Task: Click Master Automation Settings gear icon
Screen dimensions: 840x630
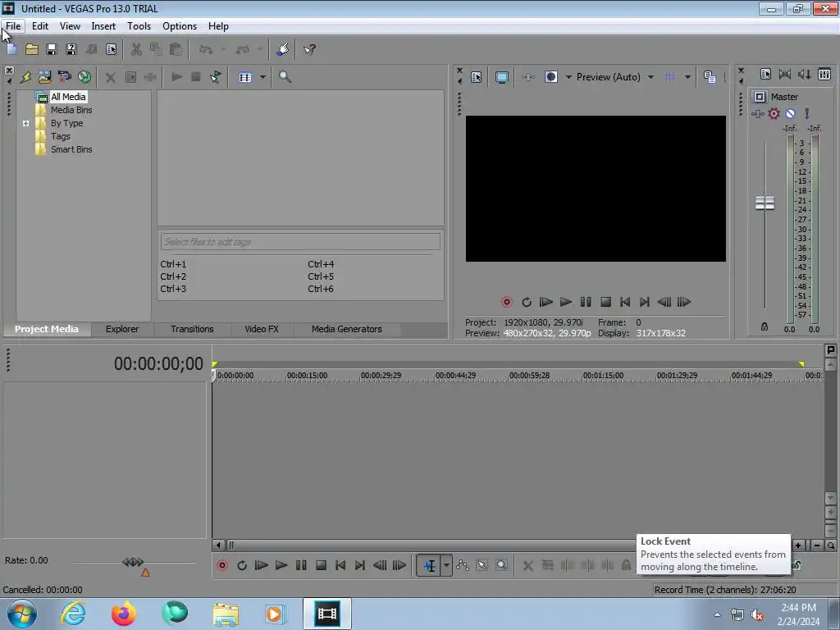Action: (x=774, y=113)
